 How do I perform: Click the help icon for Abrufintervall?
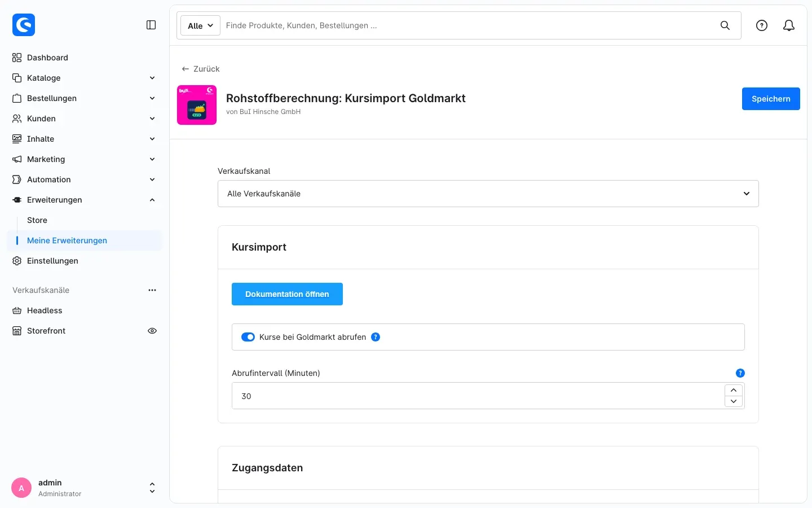(x=740, y=373)
